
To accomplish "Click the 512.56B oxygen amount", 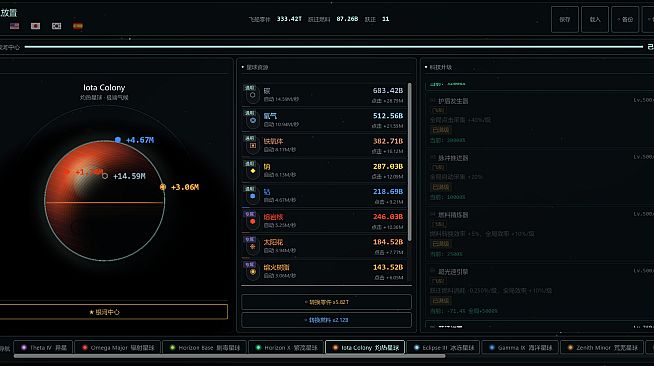I will (388, 116).
